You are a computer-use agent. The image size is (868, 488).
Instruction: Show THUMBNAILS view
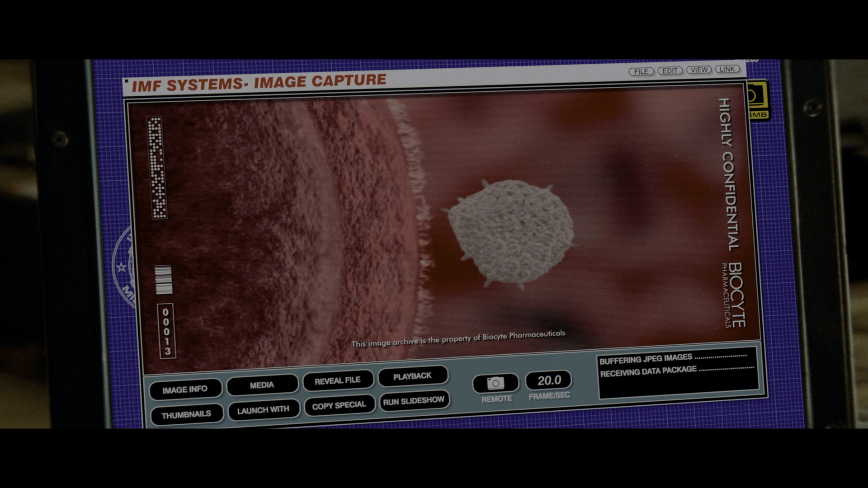pyautogui.click(x=186, y=414)
